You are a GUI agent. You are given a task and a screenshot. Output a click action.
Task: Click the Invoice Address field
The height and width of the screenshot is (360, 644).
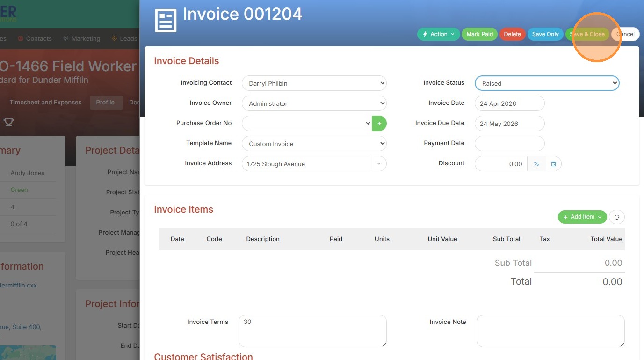coord(307,164)
